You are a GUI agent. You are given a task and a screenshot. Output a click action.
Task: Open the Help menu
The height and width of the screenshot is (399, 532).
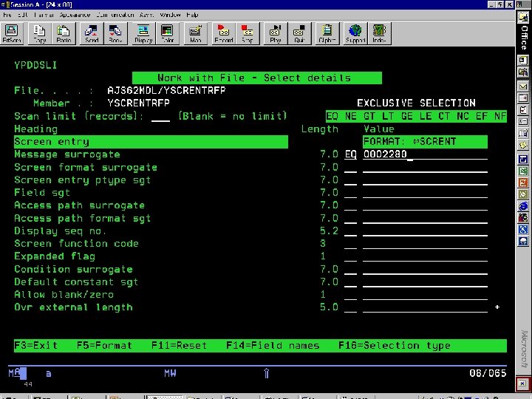point(192,15)
